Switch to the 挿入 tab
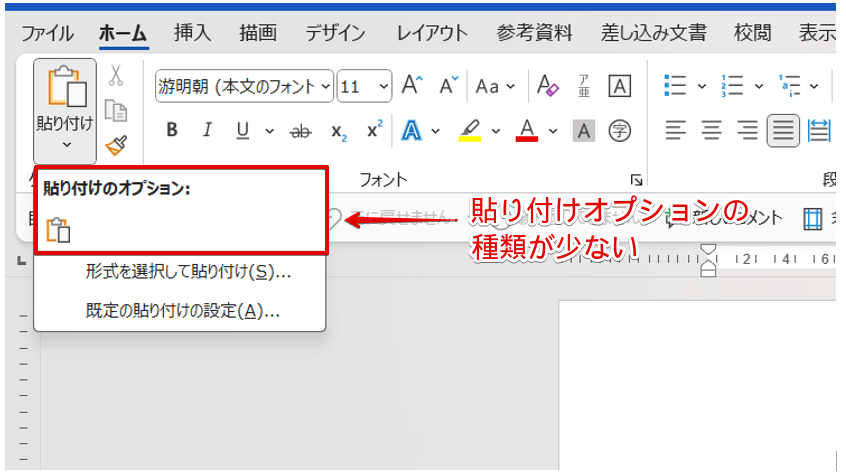846x473 pixels. click(192, 33)
